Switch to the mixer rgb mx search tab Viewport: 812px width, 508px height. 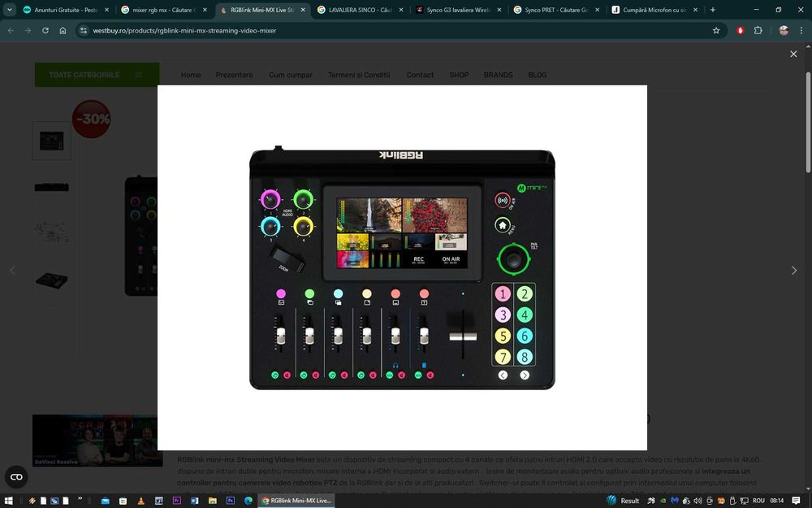164,10
